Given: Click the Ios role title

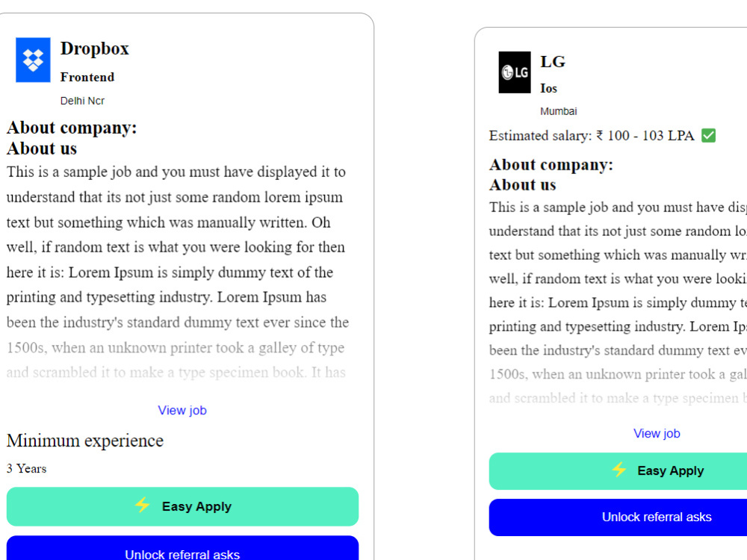Looking at the screenshot, I should [548, 89].
